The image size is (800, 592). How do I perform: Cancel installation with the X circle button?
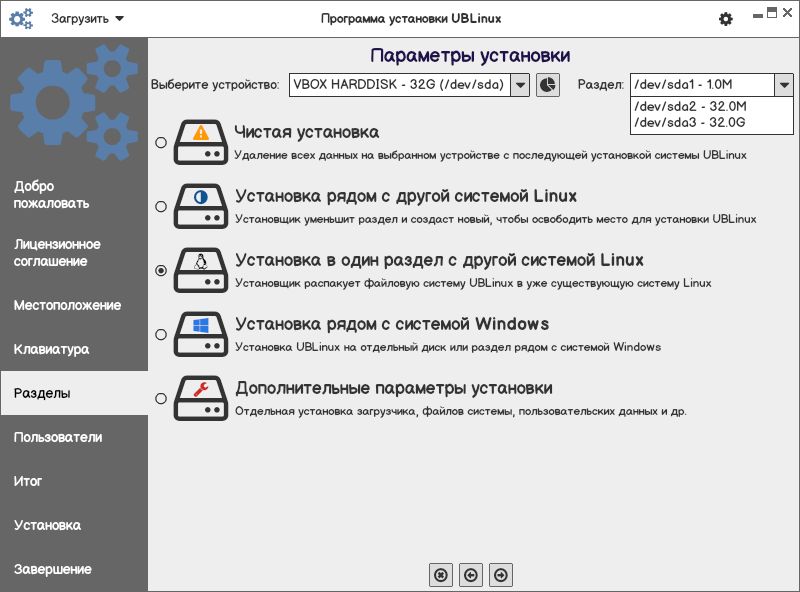pyautogui.click(x=441, y=575)
